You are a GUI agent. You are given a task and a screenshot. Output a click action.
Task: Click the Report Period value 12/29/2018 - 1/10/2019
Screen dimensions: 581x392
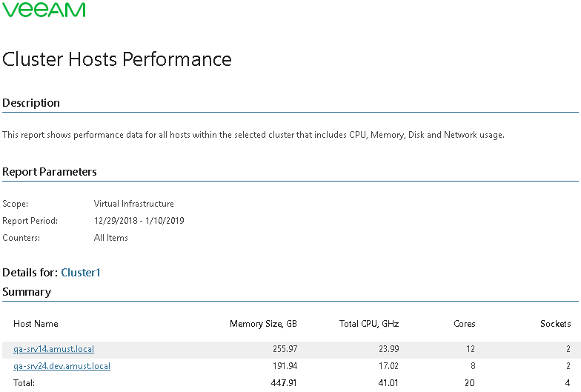(x=139, y=221)
